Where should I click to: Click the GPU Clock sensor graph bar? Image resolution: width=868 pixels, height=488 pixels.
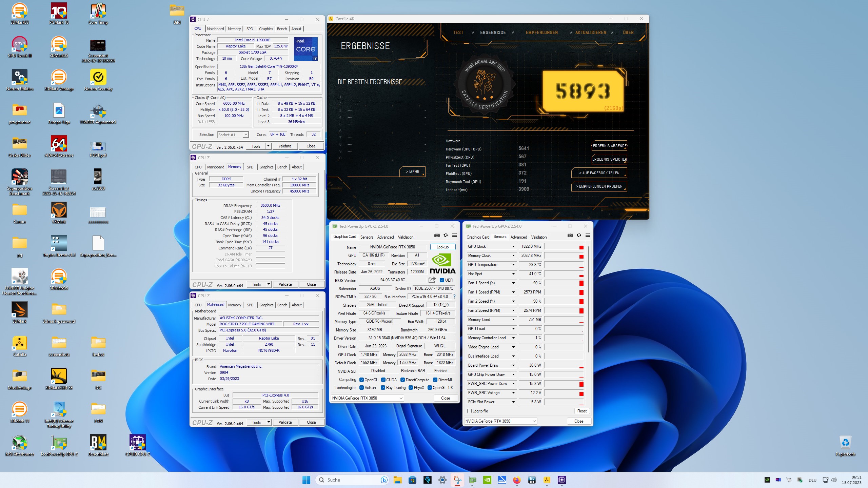pos(564,246)
